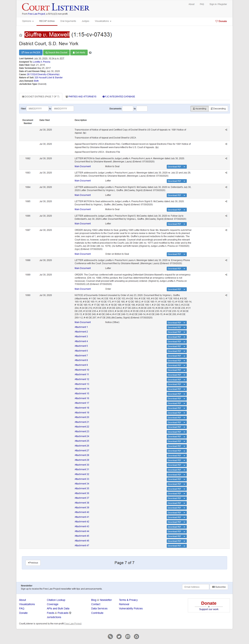Click the Donate support our work box
The image size is (249, 644).
pyautogui.click(x=209, y=605)
